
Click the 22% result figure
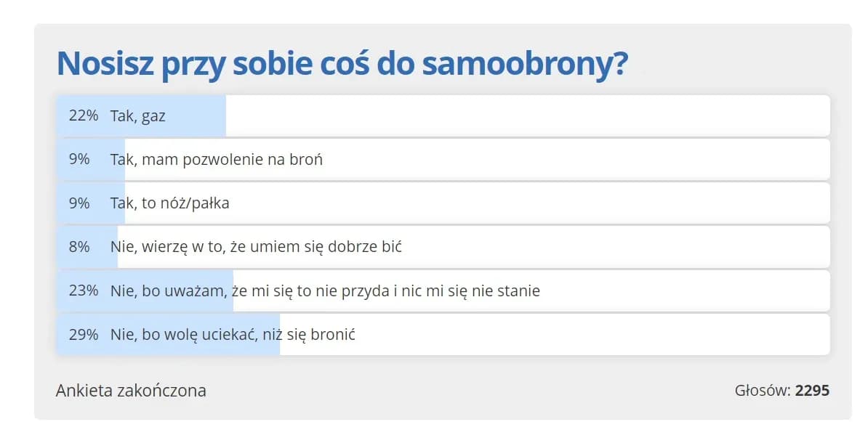pos(83,116)
